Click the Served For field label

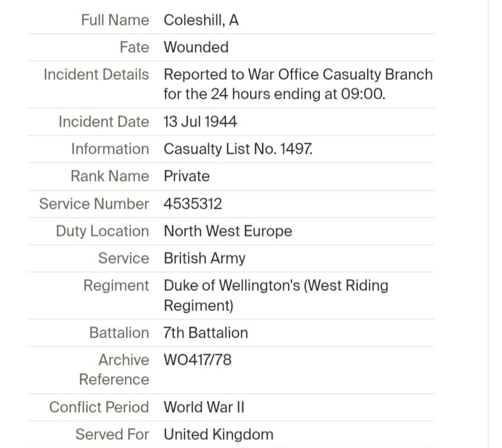(x=112, y=435)
